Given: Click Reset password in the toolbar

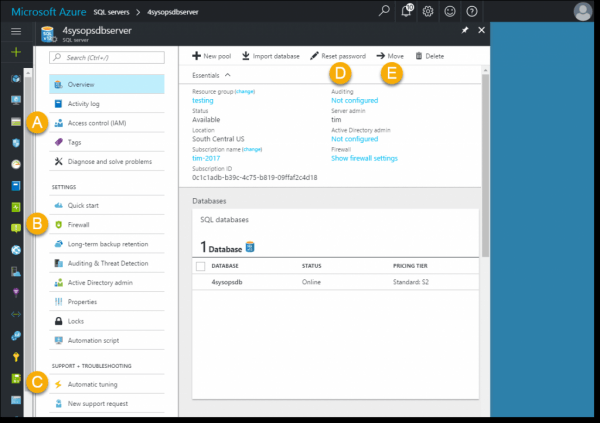Looking at the screenshot, I should pyautogui.click(x=338, y=56).
